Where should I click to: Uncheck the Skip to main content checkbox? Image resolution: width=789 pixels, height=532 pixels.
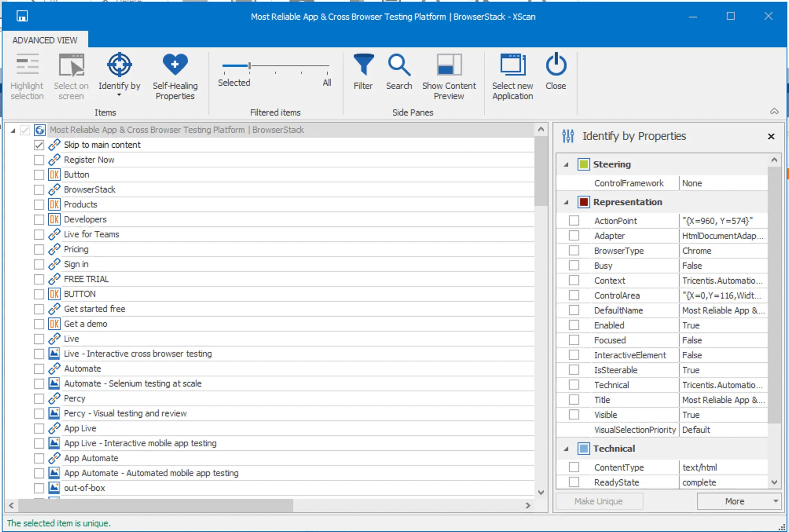point(39,145)
